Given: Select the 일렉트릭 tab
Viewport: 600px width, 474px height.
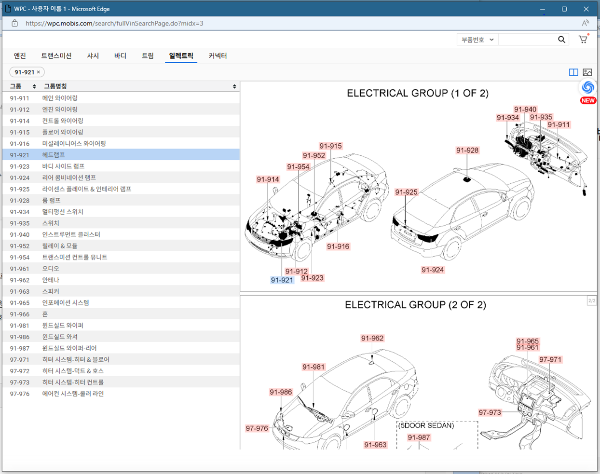Looking at the screenshot, I should (x=181, y=56).
